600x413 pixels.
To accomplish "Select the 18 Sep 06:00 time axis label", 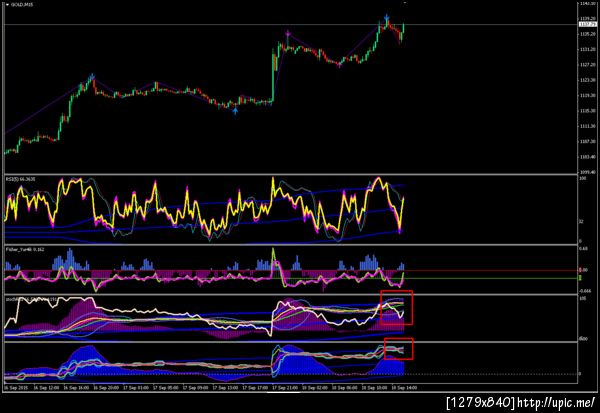I will tap(345, 387).
